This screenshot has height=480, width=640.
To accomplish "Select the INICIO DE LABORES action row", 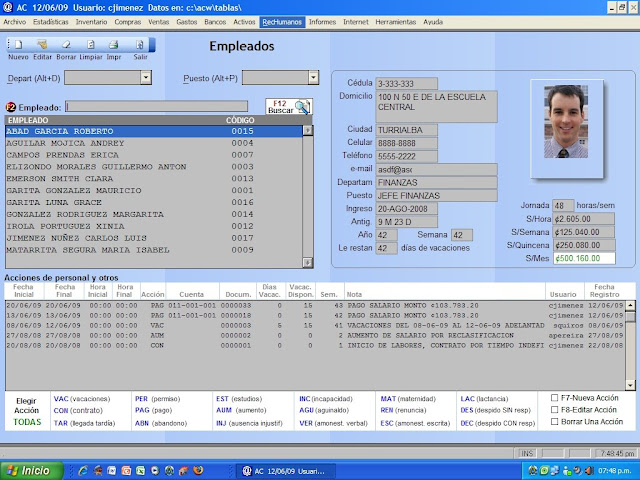I will (315, 345).
